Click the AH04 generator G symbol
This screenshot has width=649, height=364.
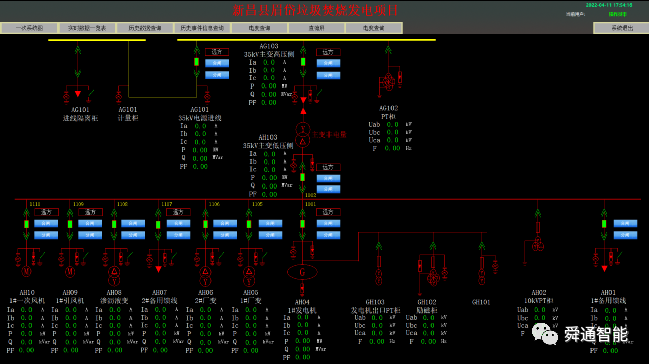302,272
